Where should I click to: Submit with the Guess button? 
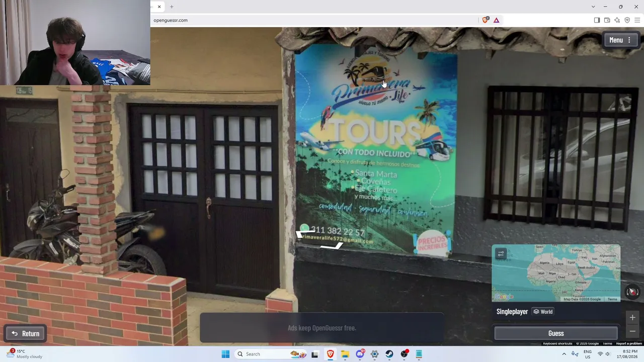point(556,333)
